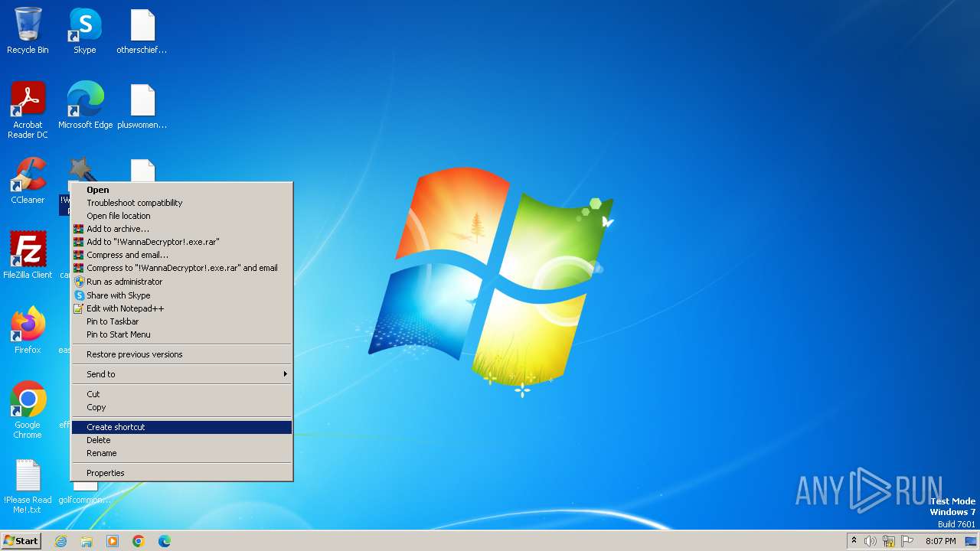
Task: Open Chrome from the taskbar
Action: [x=139, y=541]
